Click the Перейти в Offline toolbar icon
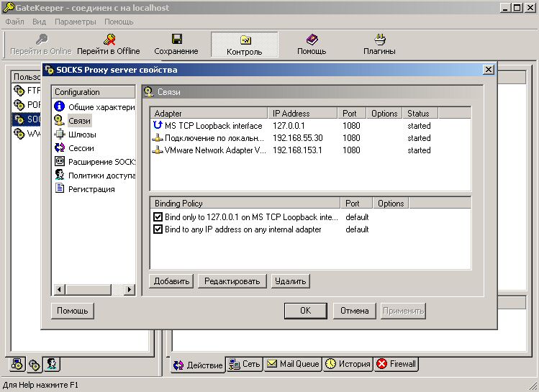Image resolution: width=539 pixels, height=392 pixels. point(109,40)
